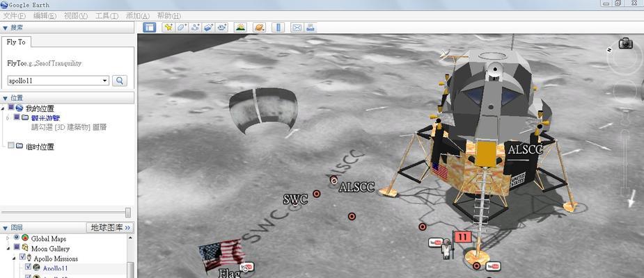Add a placemark with the pushpin icon
Screen dimensions: 644x278
[168, 28]
